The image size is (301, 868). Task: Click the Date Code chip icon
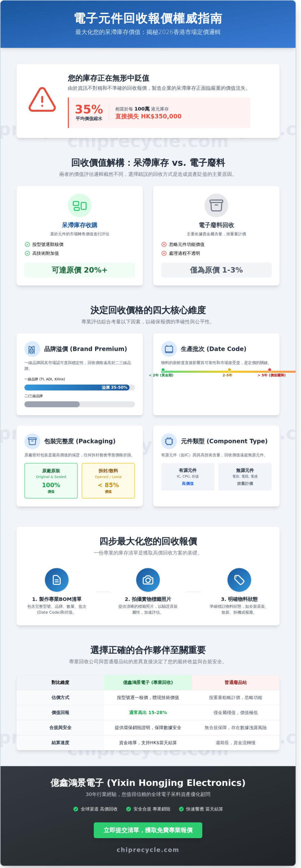pyautogui.click(x=169, y=349)
